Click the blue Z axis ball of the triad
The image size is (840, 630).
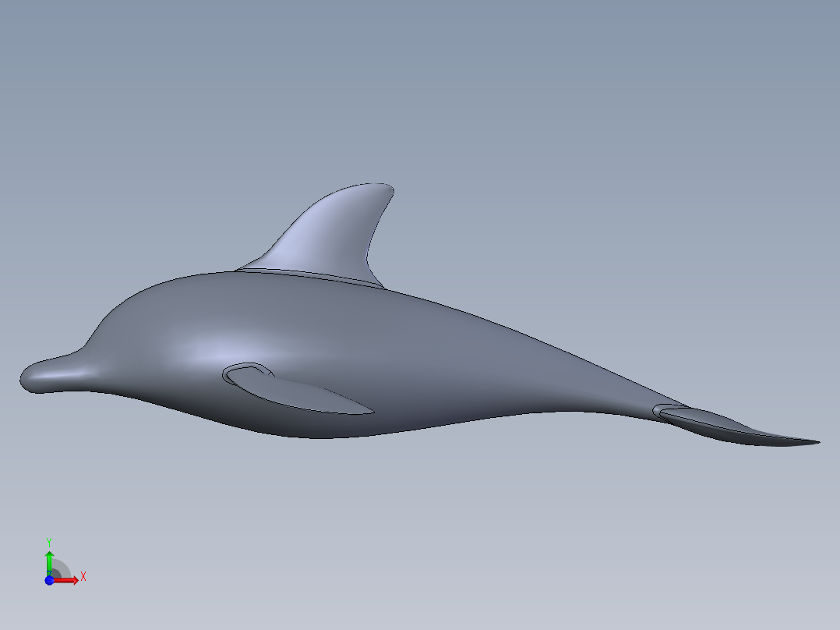point(49,581)
